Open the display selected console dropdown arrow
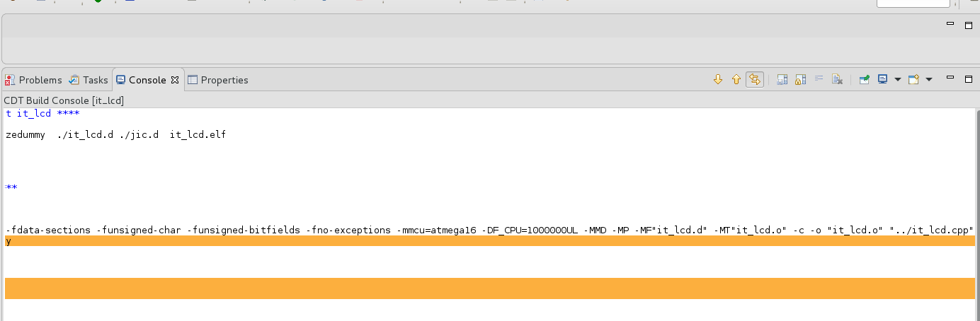 point(897,80)
